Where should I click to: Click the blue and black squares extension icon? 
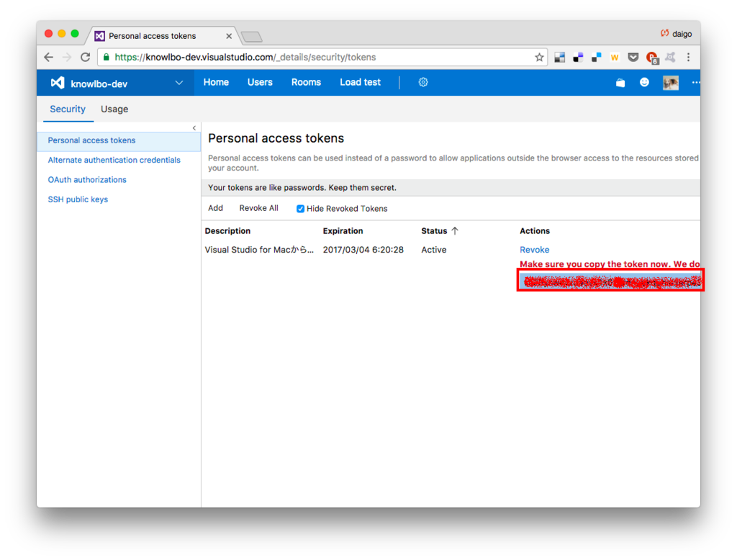(578, 58)
